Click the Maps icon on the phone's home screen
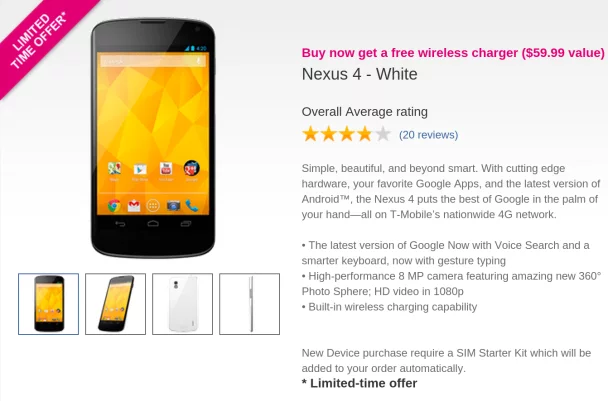608x401 pixels. [114, 168]
